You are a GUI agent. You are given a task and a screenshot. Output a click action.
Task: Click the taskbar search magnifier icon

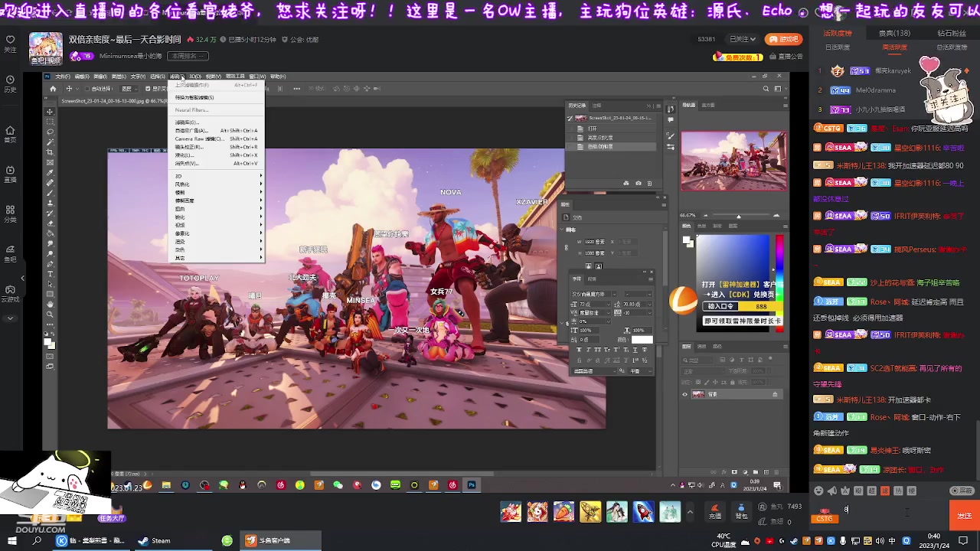[37, 540]
